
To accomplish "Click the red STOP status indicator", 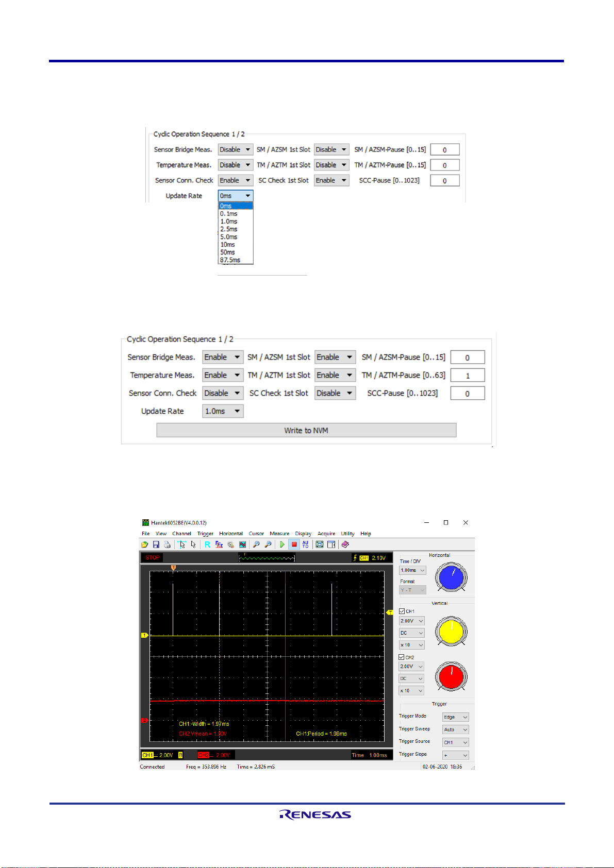I will [153, 557].
